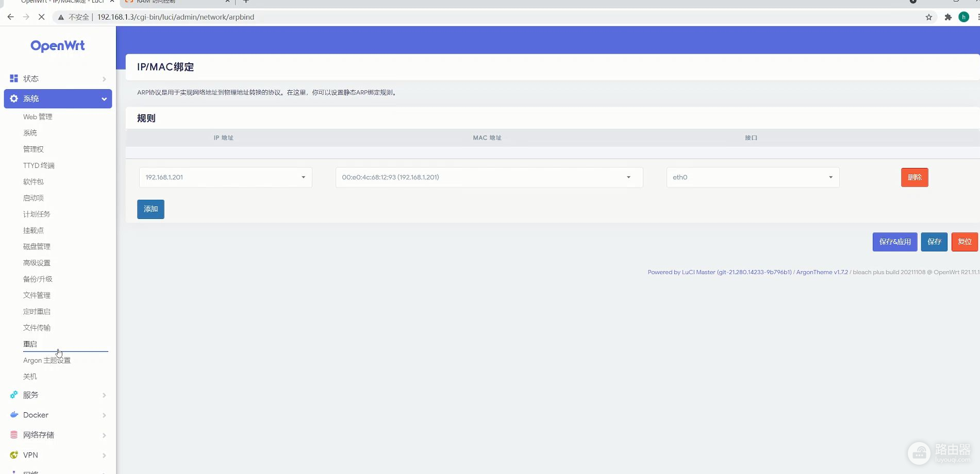Click 保存&应用 button
980x474 pixels.
point(895,242)
